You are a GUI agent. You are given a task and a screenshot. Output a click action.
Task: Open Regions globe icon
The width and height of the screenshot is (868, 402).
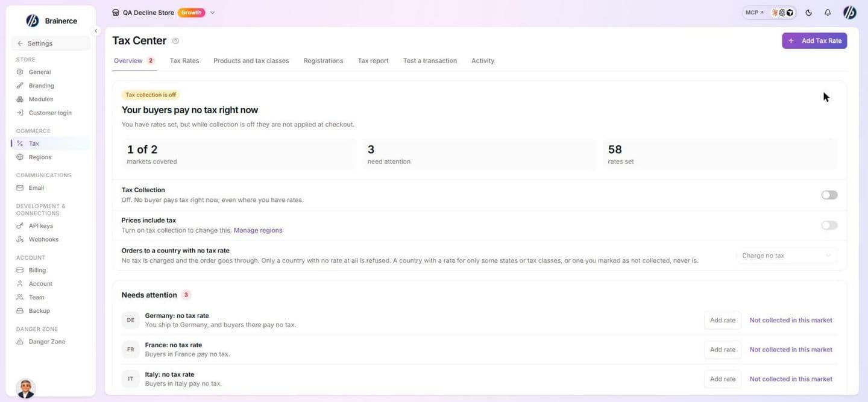[x=20, y=157]
